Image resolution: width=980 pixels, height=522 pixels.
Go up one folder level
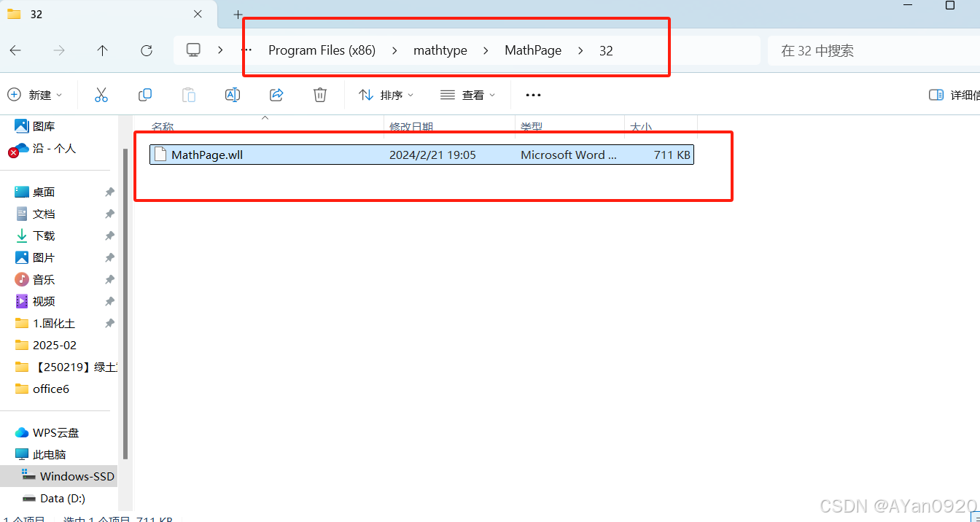[102, 50]
